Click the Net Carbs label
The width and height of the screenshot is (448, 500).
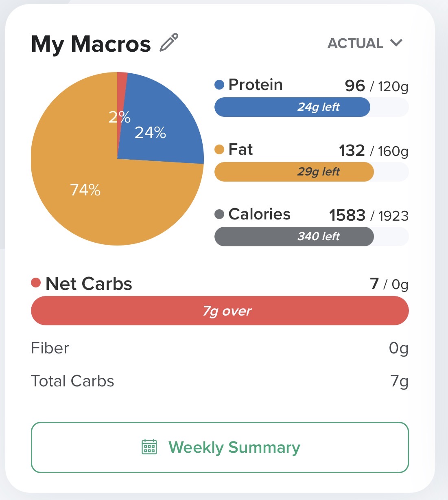pyautogui.click(x=89, y=283)
